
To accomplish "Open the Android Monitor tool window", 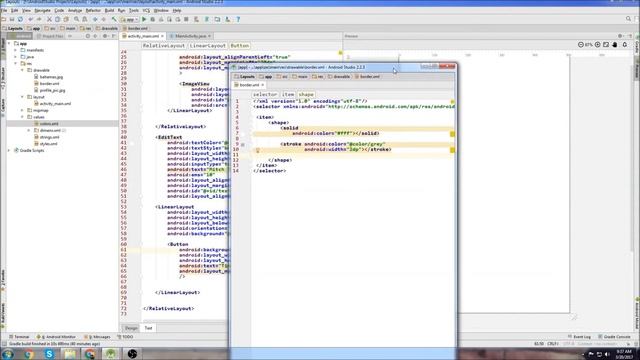I will pos(56,337).
